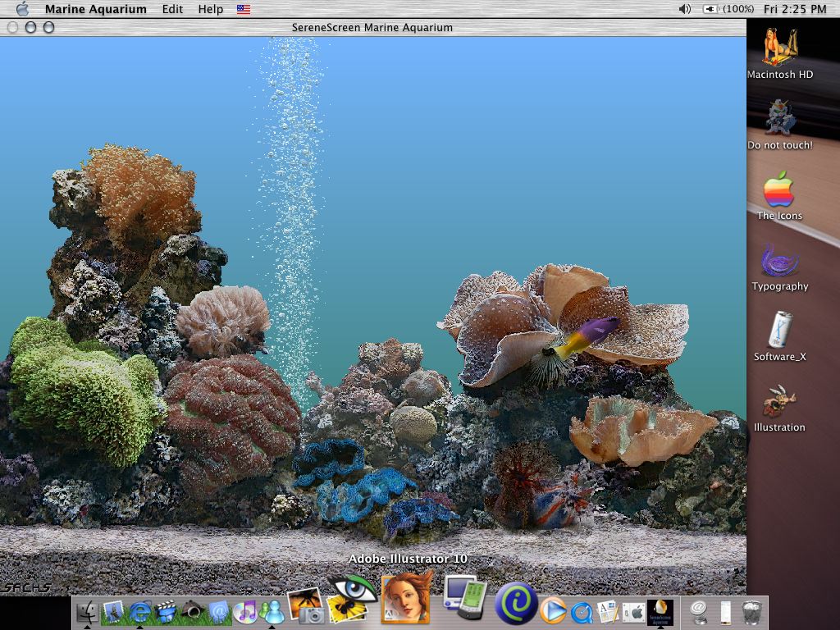
Task: Open the Help menu
Action: click(211, 9)
